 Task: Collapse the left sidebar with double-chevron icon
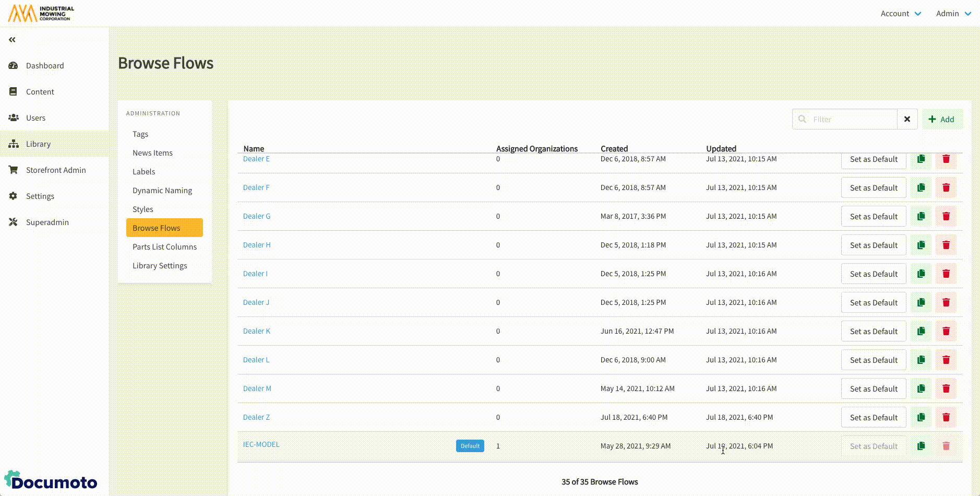click(12, 40)
